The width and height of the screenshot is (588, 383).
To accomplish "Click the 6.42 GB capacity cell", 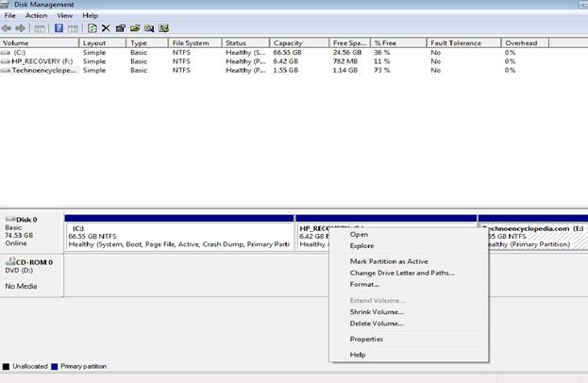I will point(285,61).
